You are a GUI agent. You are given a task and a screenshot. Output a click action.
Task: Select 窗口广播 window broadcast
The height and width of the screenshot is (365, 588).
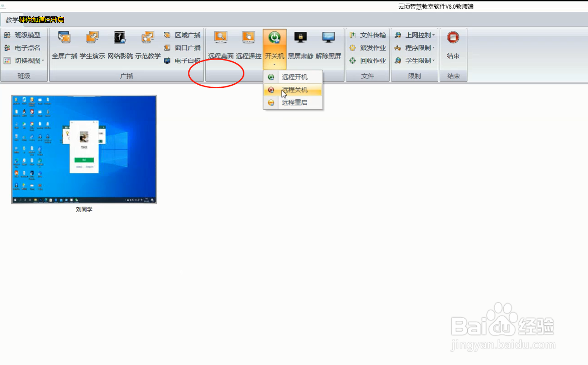pyautogui.click(x=182, y=48)
